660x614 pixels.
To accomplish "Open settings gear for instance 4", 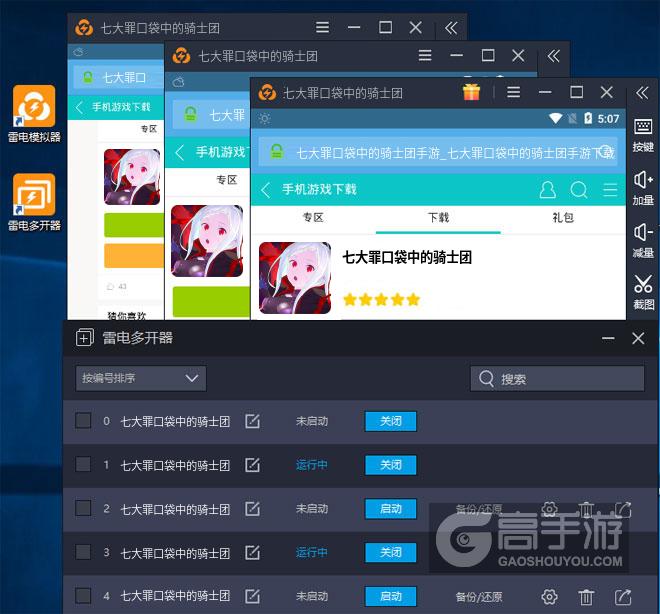I will (549, 596).
